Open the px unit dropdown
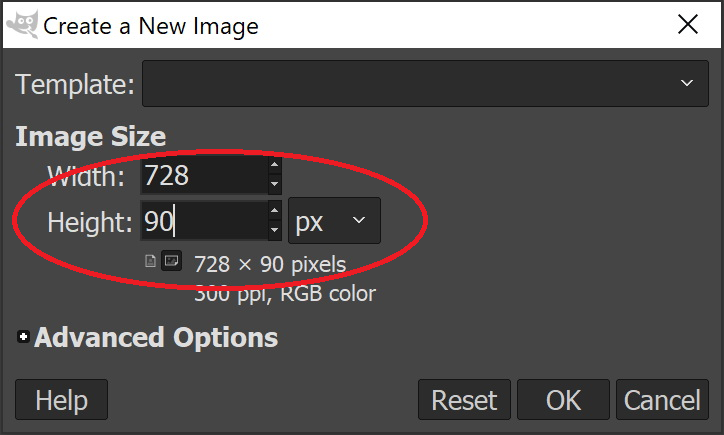This screenshot has height=435, width=724. (x=334, y=221)
